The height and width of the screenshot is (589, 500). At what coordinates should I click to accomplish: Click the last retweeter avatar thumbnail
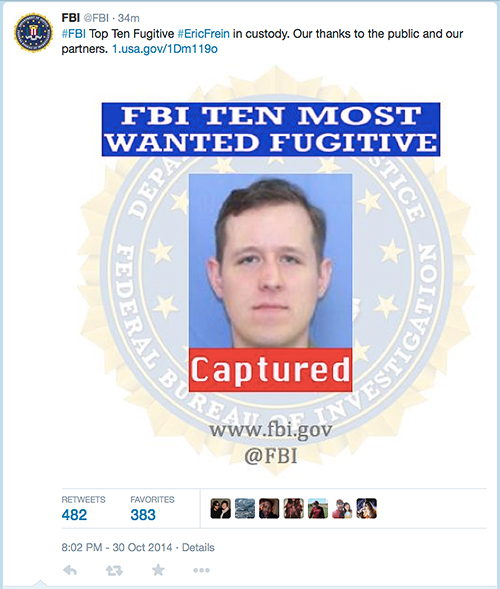(x=367, y=509)
